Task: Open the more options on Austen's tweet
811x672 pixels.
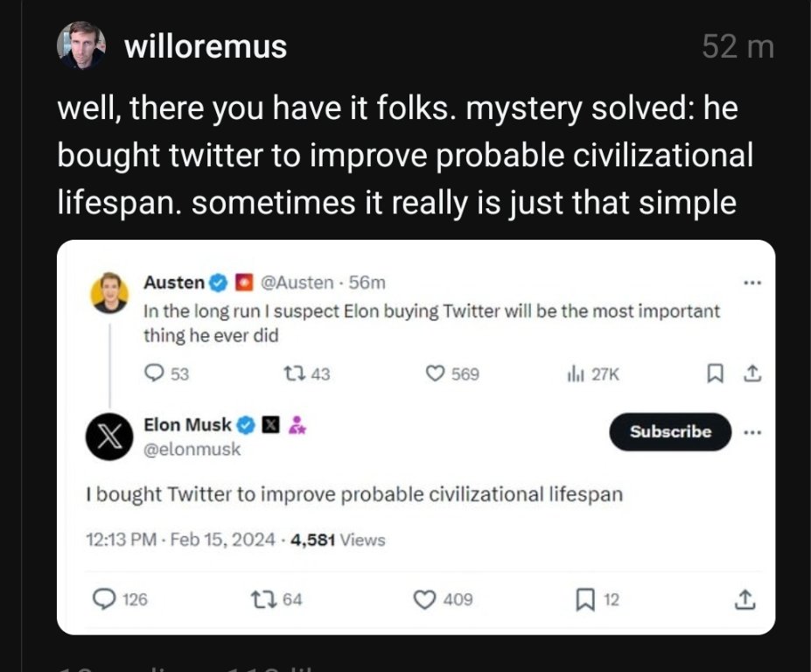Action: (x=750, y=283)
